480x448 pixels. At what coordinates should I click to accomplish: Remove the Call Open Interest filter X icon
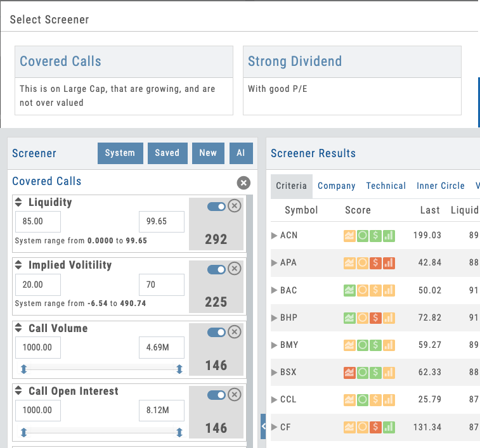235,395
